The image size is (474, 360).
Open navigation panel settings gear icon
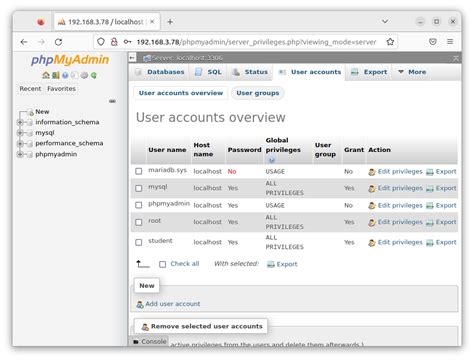coord(84,75)
